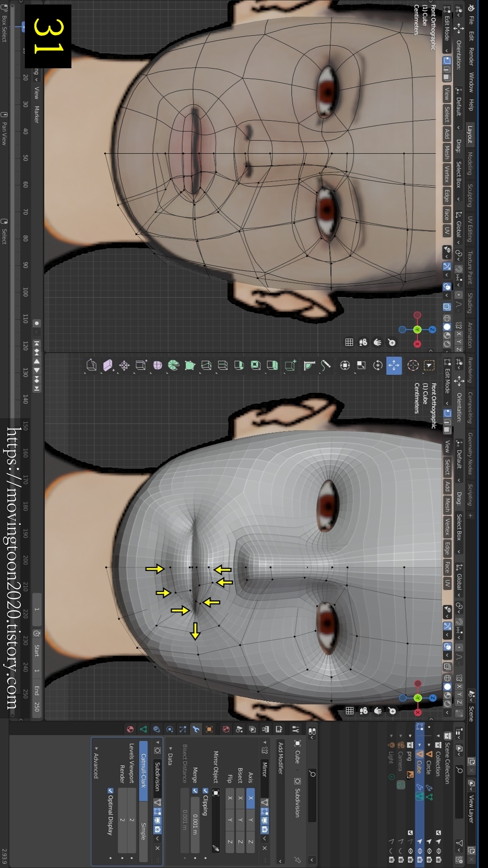Select the Shear tool

(108, 365)
